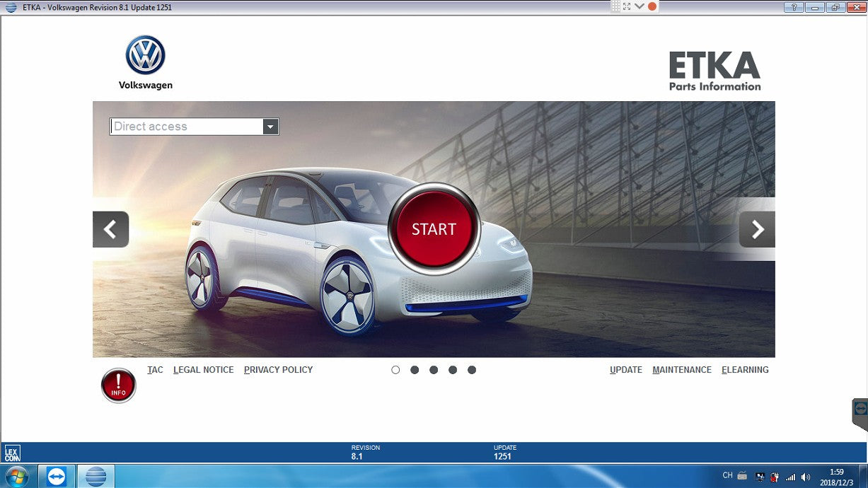Open the UPDATE link
The height and width of the screenshot is (488, 868).
click(626, 370)
